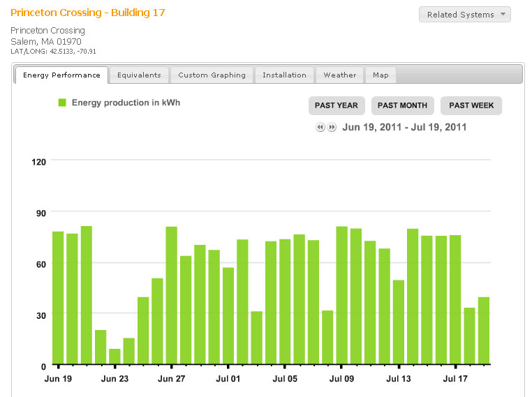The image size is (532, 397).
Task: Click the next date range arrow
Action: pyautogui.click(x=332, y=128)
